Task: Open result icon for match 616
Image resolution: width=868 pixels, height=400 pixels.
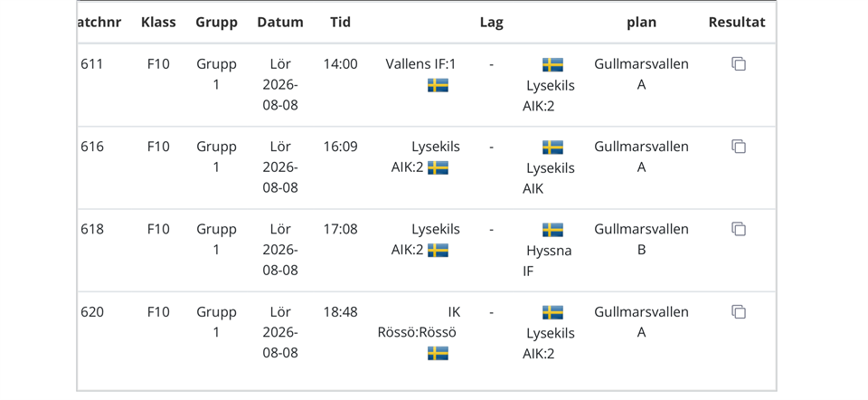Action: 739,147
